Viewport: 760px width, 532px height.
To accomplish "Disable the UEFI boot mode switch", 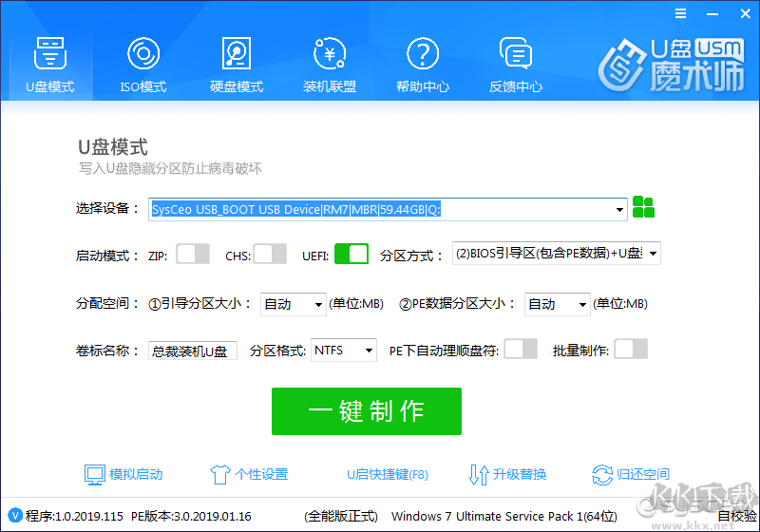I will (x=351, y=255).
